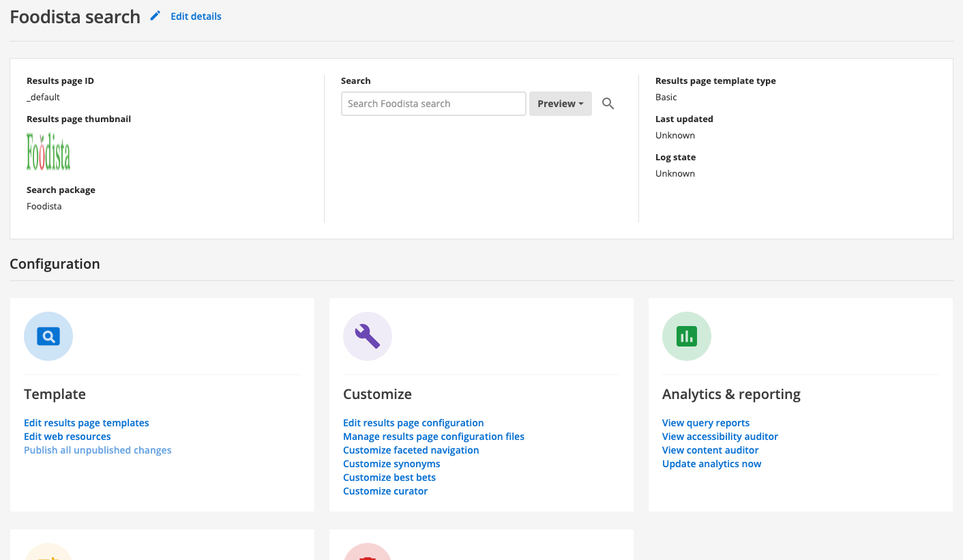Open Edit results page configuration
This screenshot has width=963, height=560.
click(413, 422)
